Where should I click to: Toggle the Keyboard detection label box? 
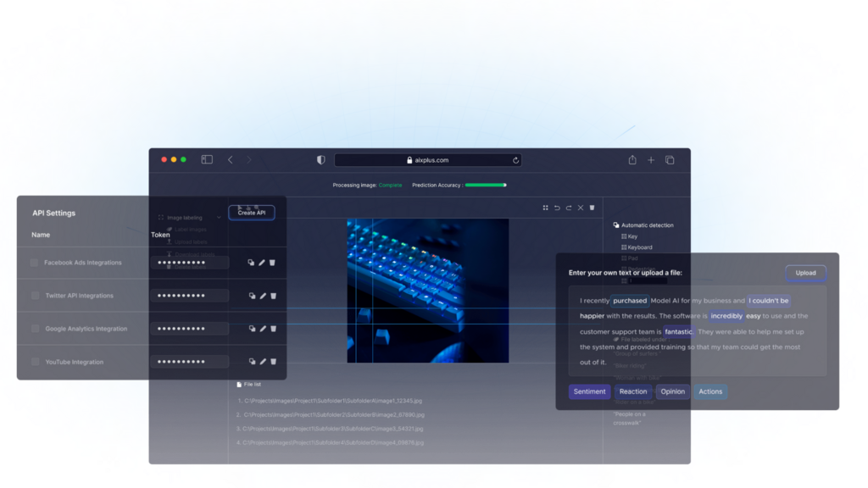click(624, 247)
